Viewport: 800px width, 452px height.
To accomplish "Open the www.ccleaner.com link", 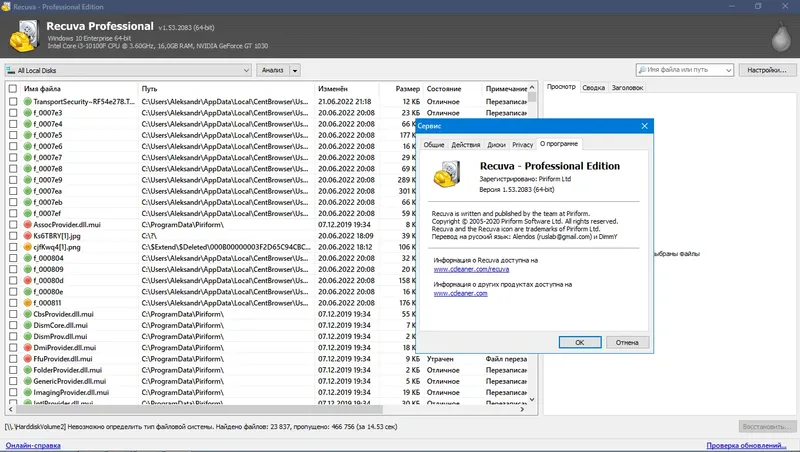I will pyautogui.click(x=460, y=293).
